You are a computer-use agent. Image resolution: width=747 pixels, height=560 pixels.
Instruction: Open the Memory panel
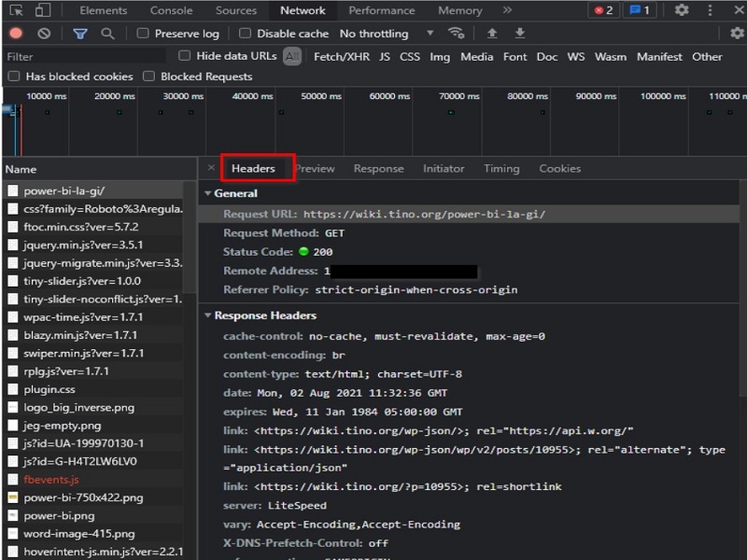tap(460, 10)
